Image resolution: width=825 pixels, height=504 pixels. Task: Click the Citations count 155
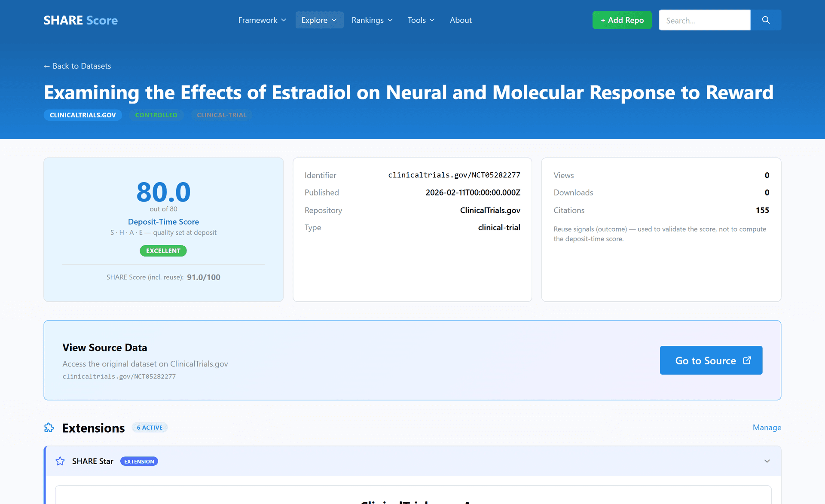762,210
